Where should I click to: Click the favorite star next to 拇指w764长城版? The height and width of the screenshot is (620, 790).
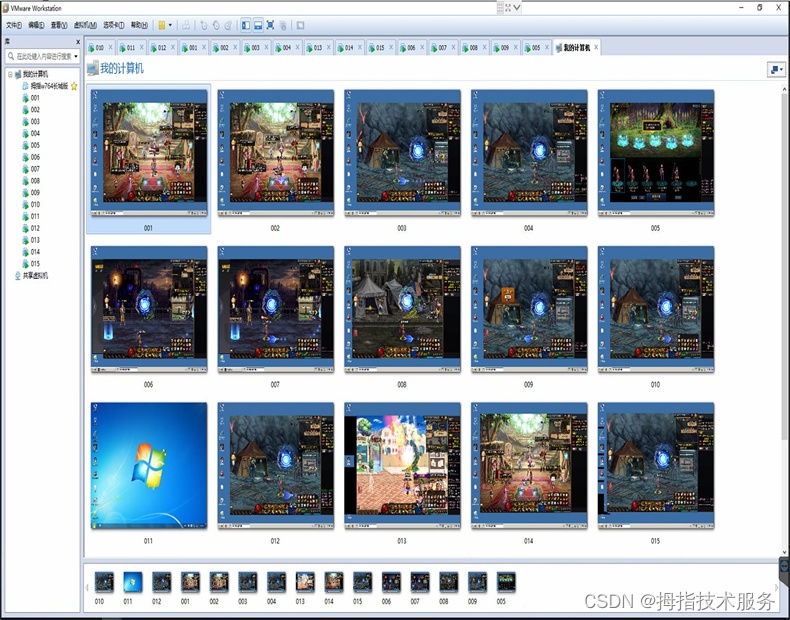(x=74, y=86)
